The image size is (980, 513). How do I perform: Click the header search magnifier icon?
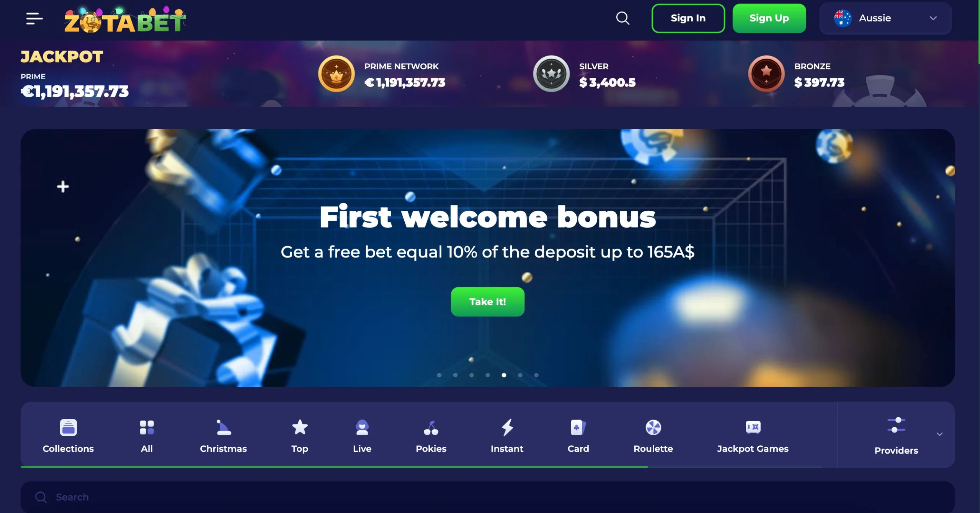tap(623, 18)
